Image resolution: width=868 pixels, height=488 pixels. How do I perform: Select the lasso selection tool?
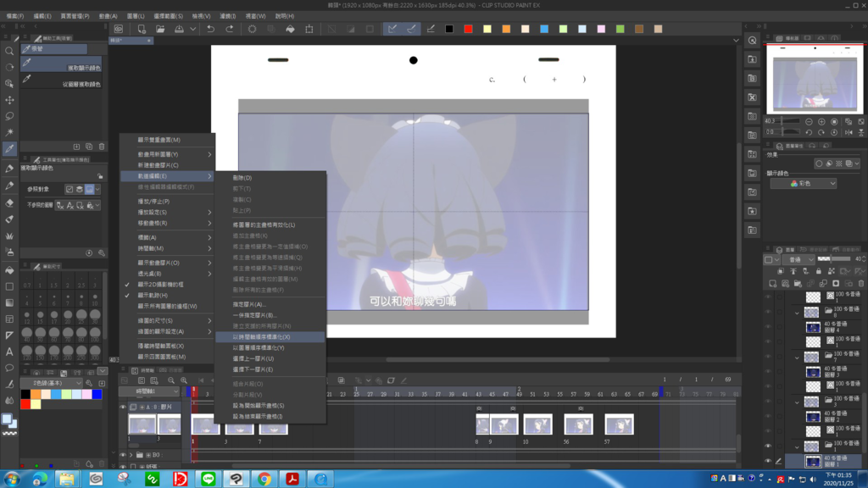pos(9,116)
